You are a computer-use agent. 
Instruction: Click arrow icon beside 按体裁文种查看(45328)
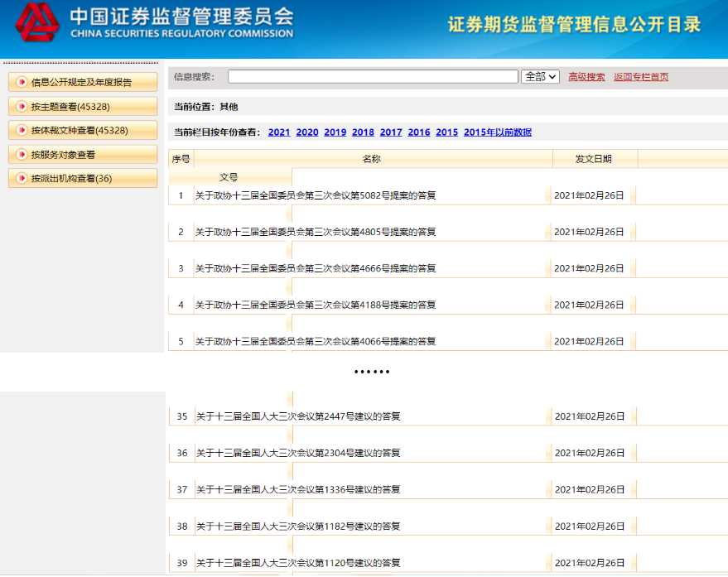22,131
